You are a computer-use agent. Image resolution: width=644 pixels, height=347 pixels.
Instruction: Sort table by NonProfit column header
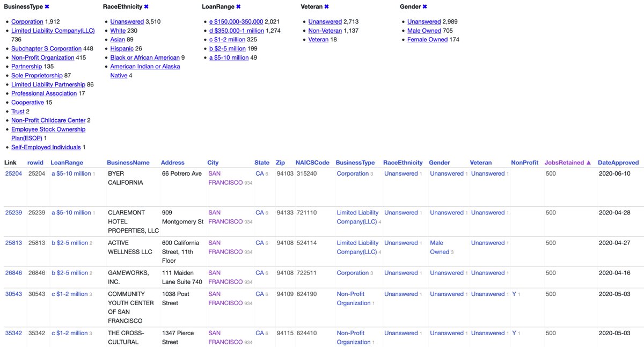coord(525,162)
